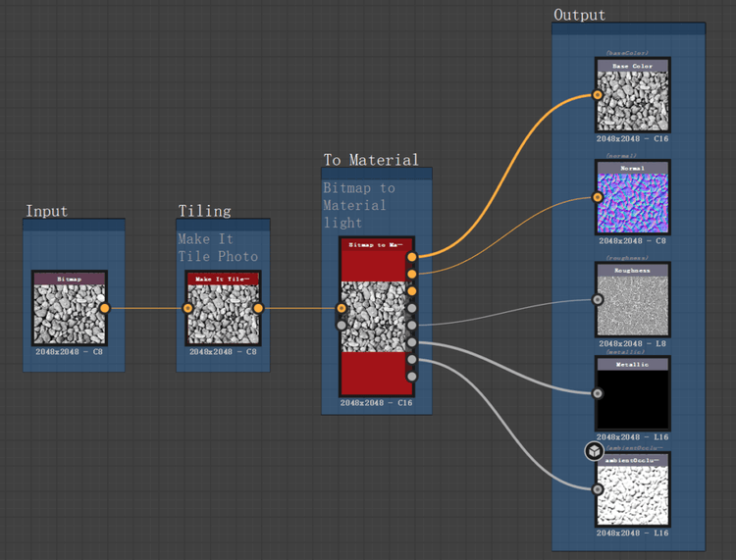Click the 3D view badge on ambientOcclusion node
This screenshot has height=560, width=736.
[595, 451]
